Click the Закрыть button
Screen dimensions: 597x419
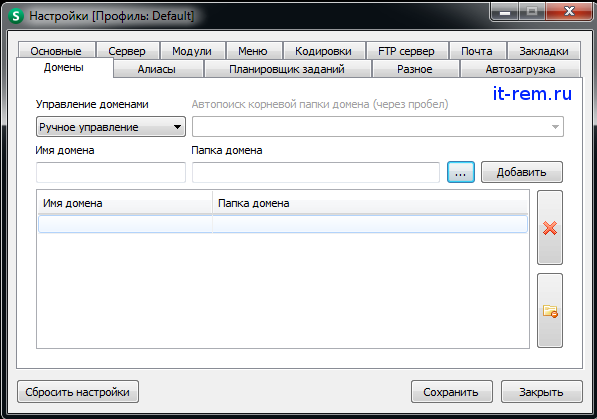tap(542, 392)
